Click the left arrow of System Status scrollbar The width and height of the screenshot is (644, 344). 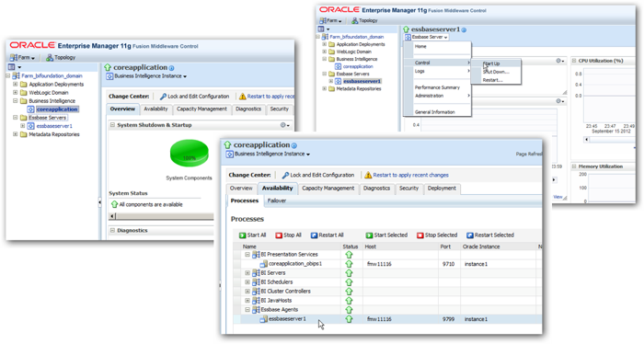[x=112, y=216]
